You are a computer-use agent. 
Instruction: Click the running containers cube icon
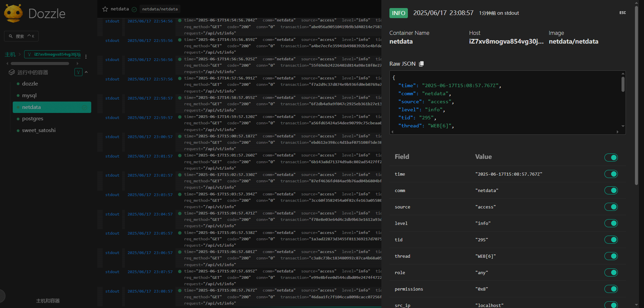[x=12, y=72]
